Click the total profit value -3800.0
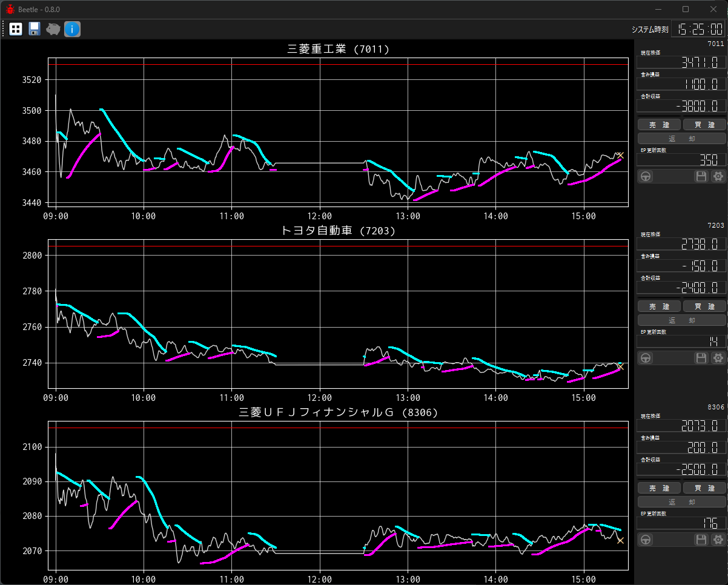This screenshot has width=728, height=585. point(681,106)
